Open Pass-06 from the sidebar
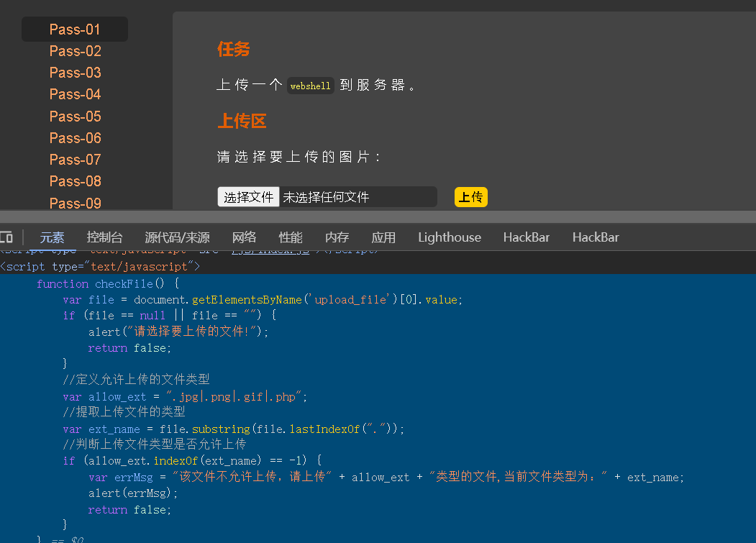This screenshot has height=543, width=756. 76,138
